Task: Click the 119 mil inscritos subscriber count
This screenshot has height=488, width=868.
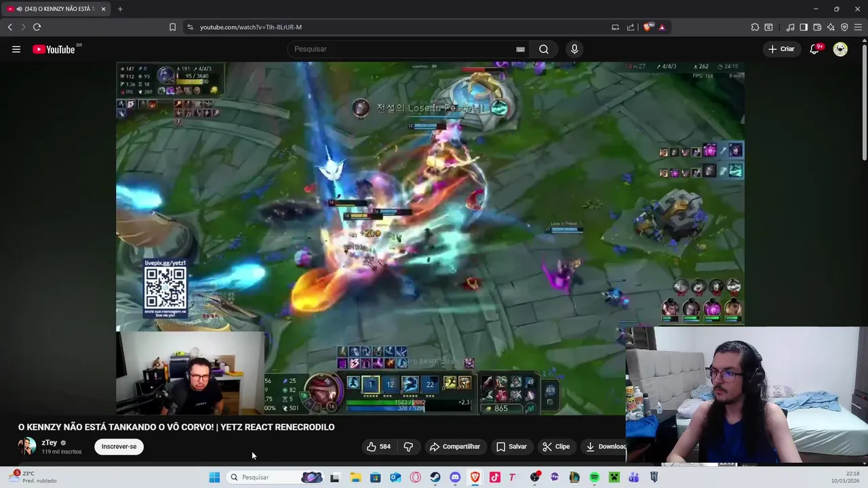Action: pyautogui.click(x=62, y=451)
